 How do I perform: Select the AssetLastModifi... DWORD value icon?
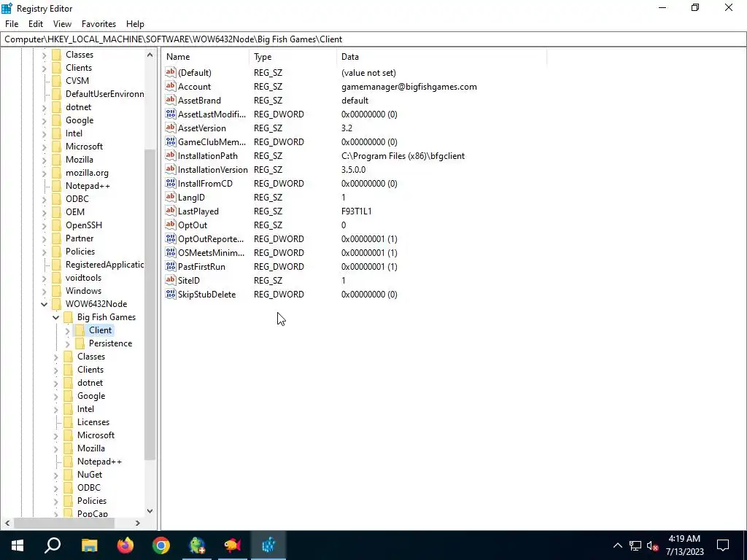click(171, 114)
